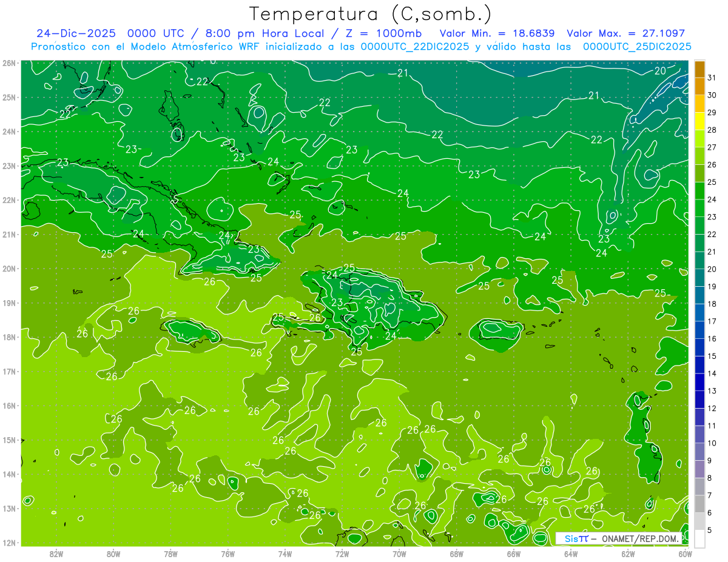Click the ONAMET/REP.DOM. credit label

(x=641, y=538)
